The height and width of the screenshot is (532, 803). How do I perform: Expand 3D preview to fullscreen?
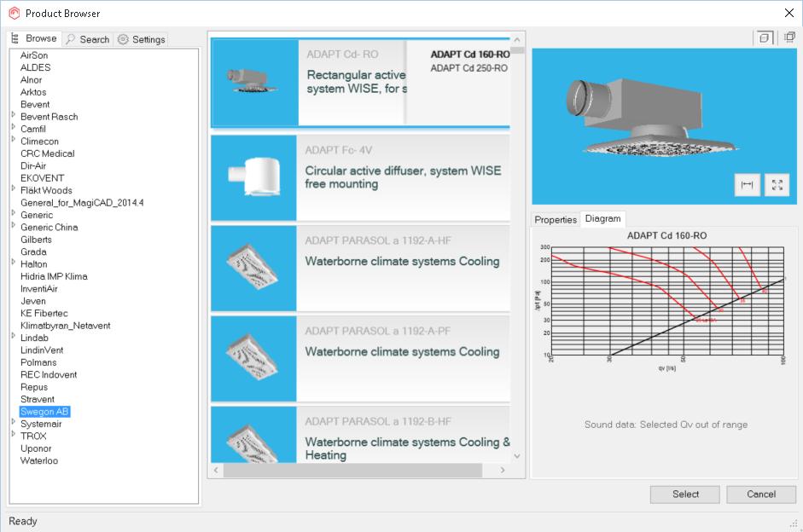[777, 185]
